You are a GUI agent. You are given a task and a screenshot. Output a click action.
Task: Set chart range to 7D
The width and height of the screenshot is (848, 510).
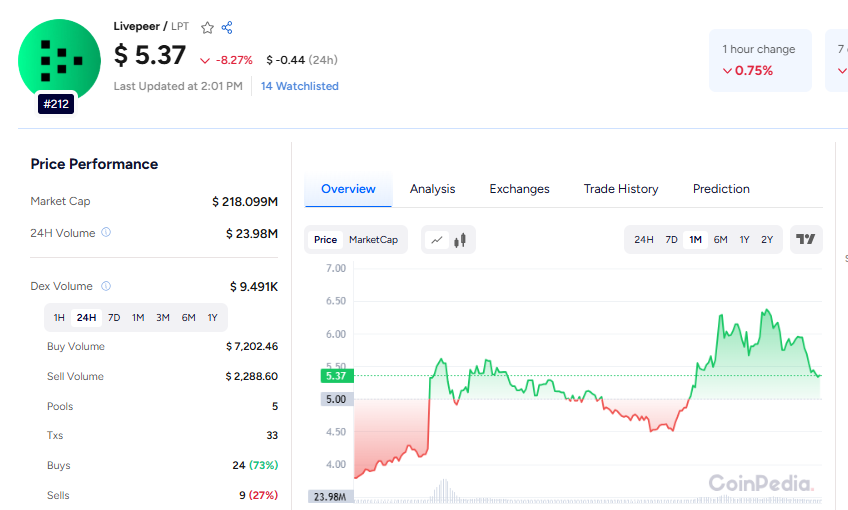coord(671,240)
